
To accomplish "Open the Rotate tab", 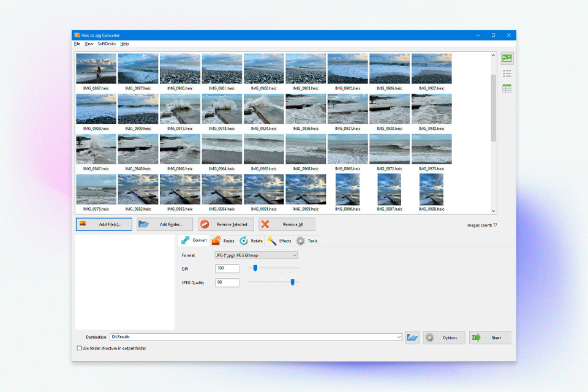I will [251, 241].
